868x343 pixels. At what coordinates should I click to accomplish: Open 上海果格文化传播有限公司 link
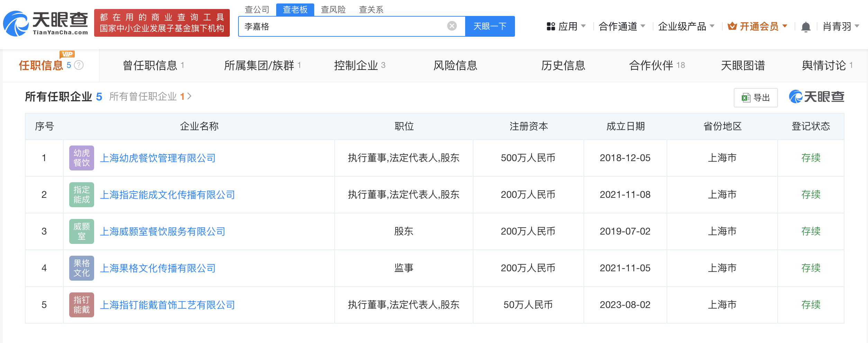[x=158, y=268]
